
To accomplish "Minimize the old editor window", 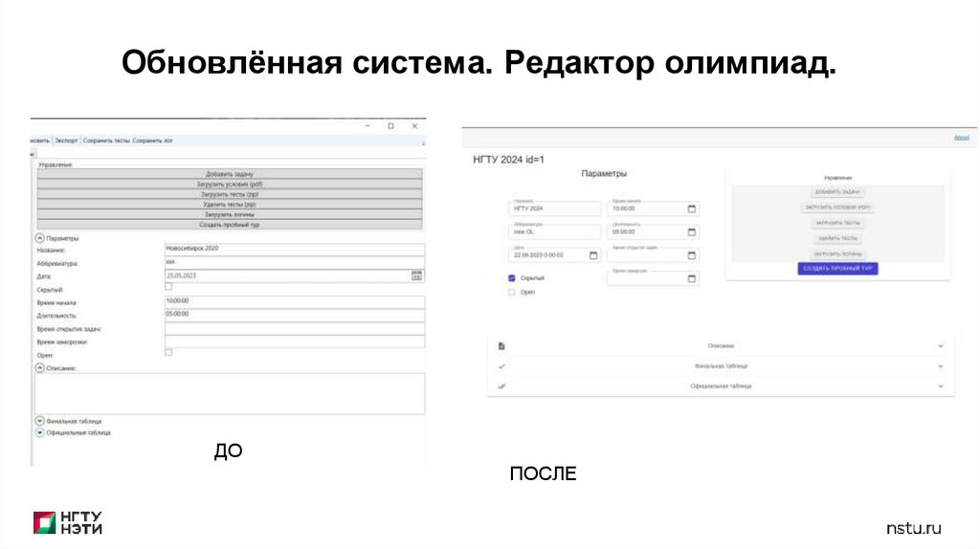I will point(367,126).
